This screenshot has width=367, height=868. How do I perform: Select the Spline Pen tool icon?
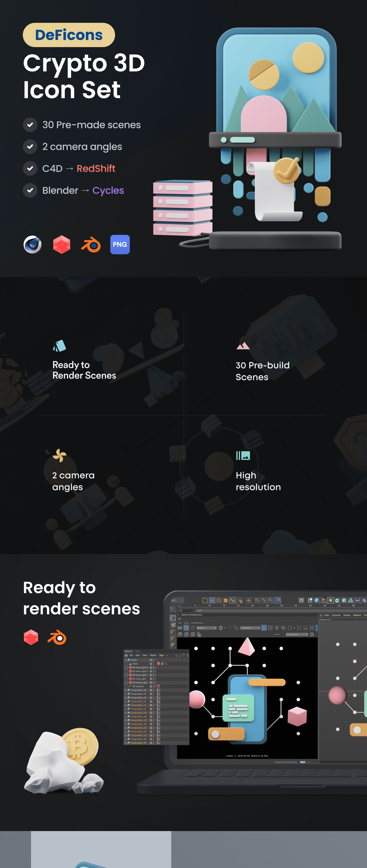click(x=324, y=600)
